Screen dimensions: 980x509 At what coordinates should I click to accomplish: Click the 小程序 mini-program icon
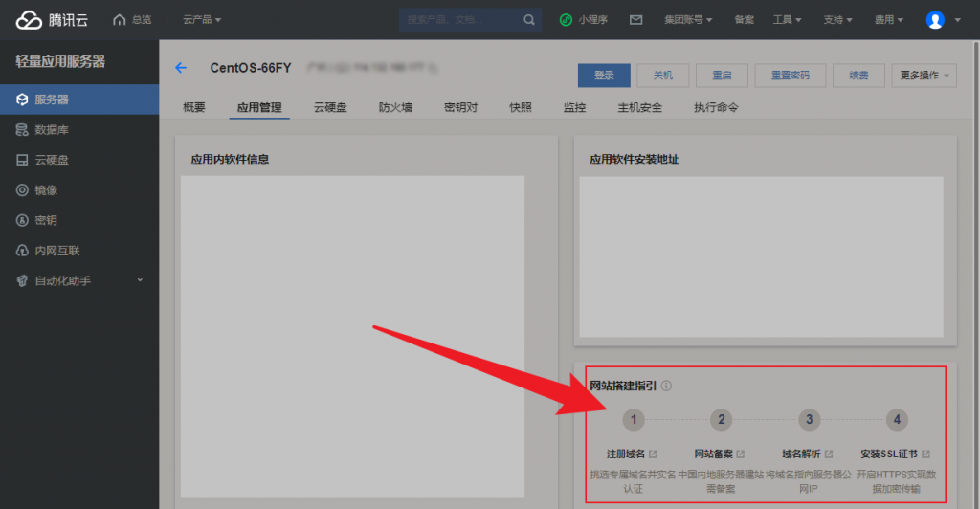tap(566, 20)
